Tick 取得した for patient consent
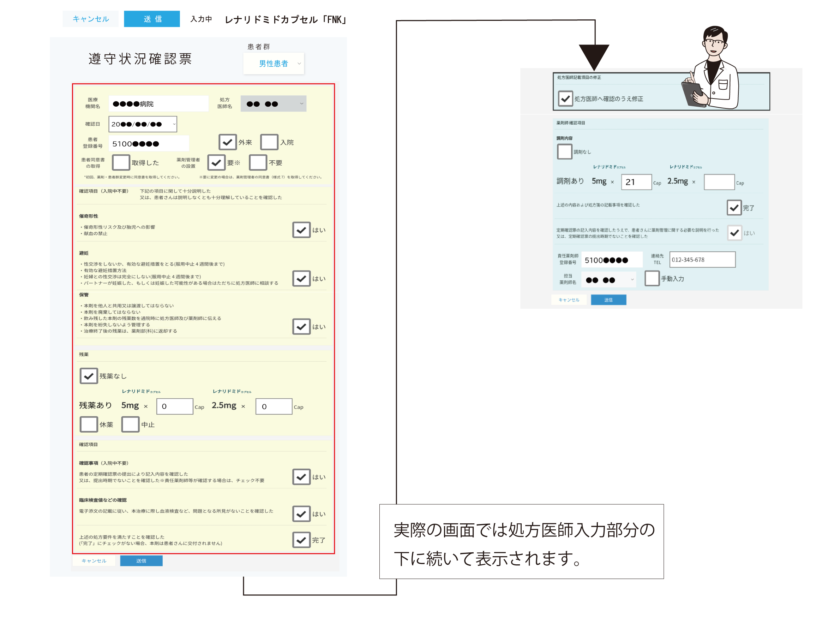This screenshot has height=618, width=840. tap(121, 163)
